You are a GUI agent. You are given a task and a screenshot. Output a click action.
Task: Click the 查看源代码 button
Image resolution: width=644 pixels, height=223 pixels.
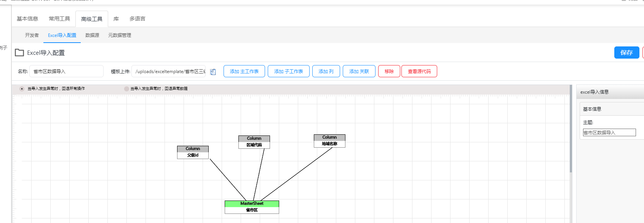419,71
